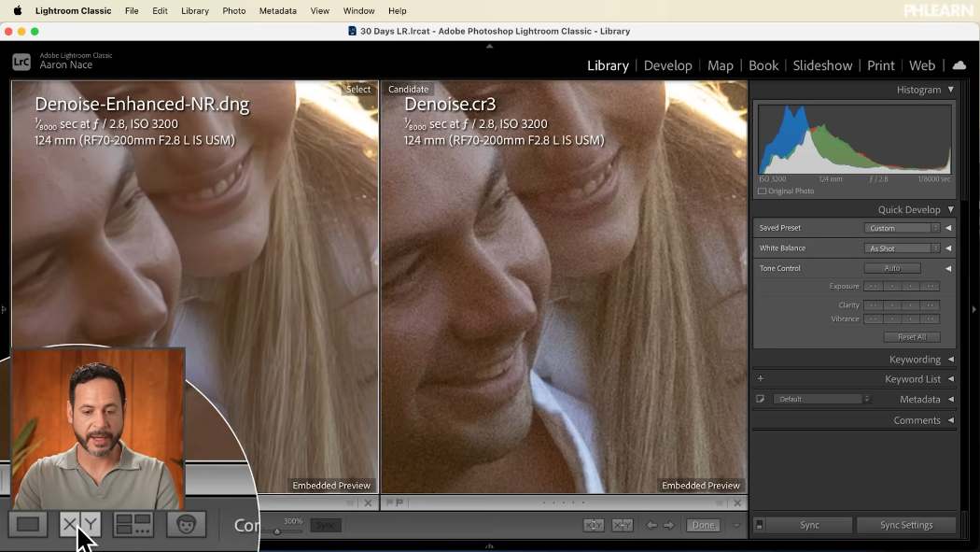
Task: Click the Sync Settings button
Action: click(906, 525)
